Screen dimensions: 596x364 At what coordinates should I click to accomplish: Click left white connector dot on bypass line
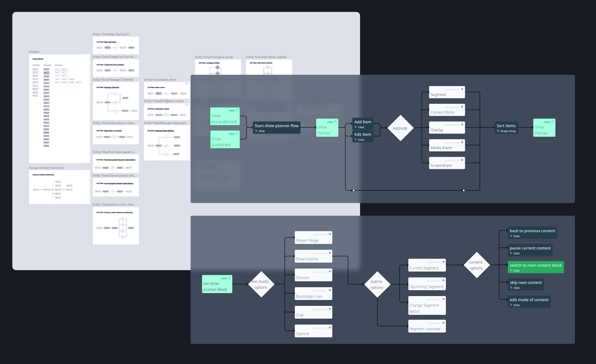(x=353, y=190)
